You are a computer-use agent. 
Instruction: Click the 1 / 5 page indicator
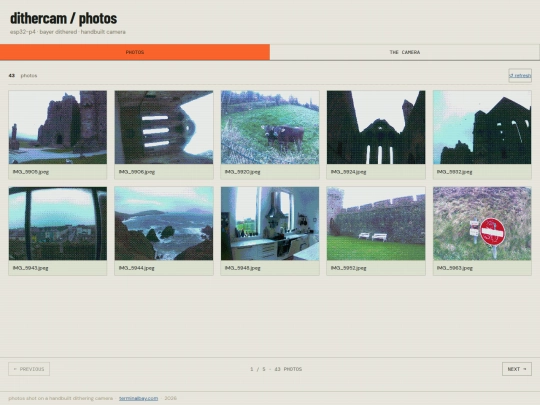point(276,369)
